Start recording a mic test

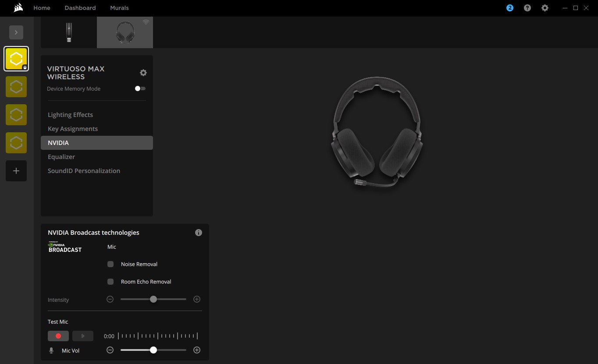[x=58, y=336]
